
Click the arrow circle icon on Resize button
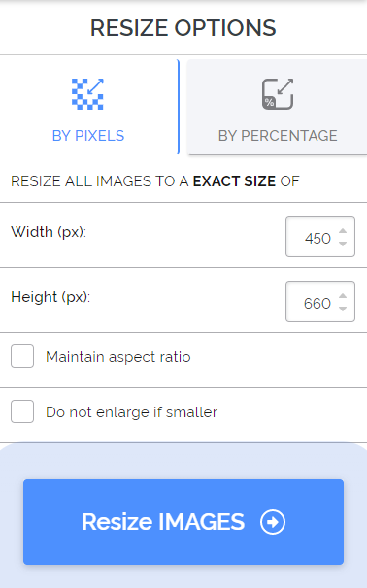[x=273, y=522]
